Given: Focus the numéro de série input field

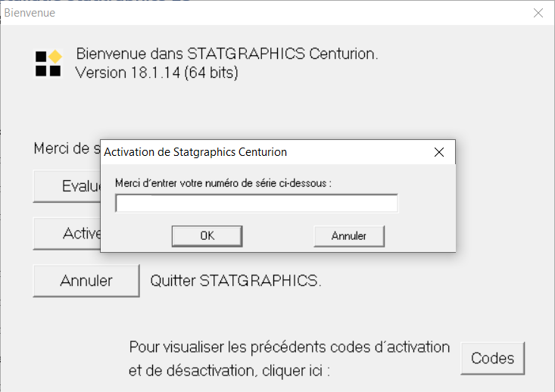Looking at the screenshot, I should (x=257, y=203).
